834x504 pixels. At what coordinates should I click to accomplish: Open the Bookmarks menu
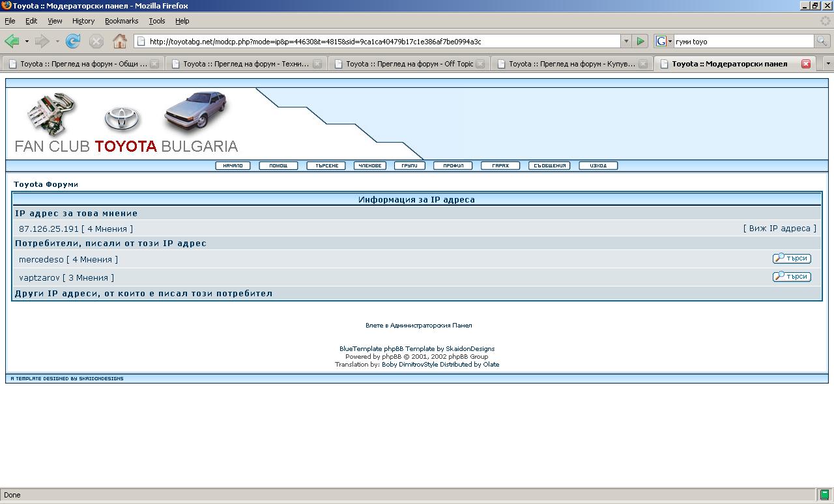(x=121, y=21)
